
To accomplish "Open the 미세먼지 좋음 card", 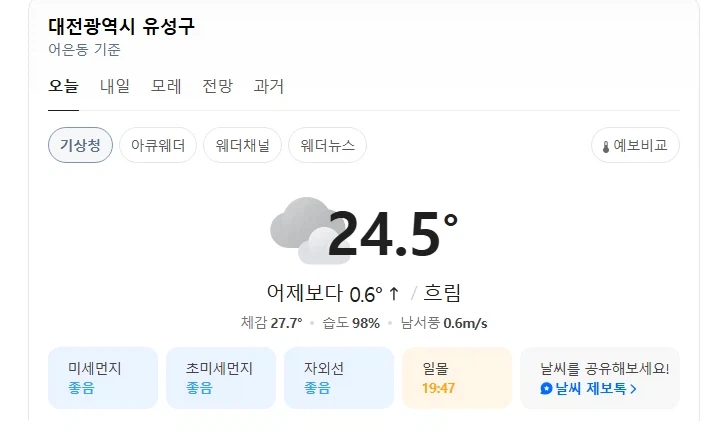I will click(x=103, y=378).
